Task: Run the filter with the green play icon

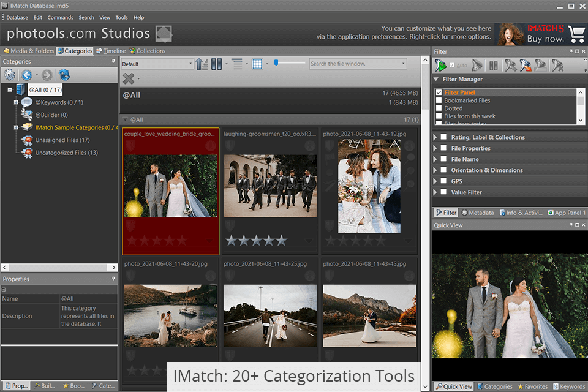Action: point(441,66)
